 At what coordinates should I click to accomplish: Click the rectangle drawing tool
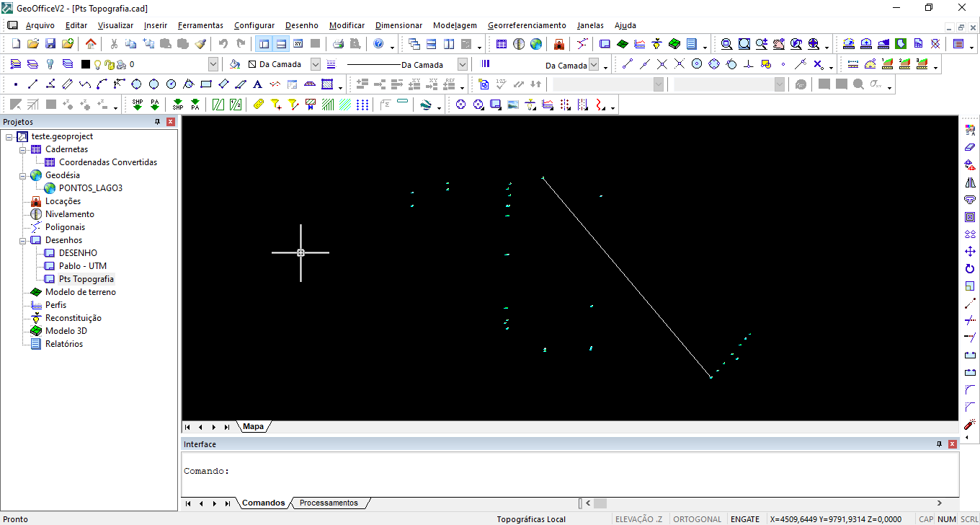click(205, 84)
